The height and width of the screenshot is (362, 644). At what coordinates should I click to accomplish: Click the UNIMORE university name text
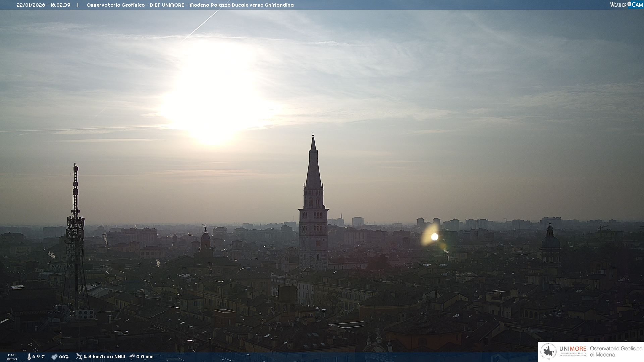point(573,349)
